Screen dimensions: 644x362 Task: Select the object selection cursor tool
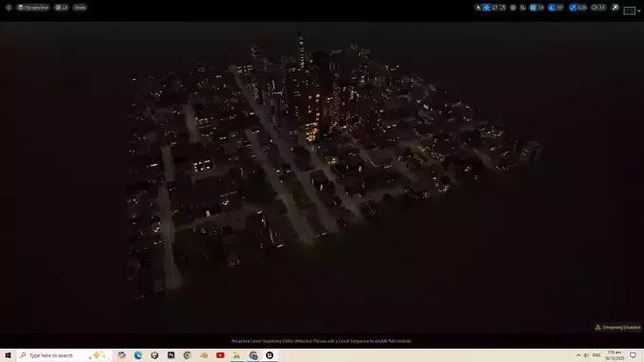pyautogui.click(x=478, y=8)
